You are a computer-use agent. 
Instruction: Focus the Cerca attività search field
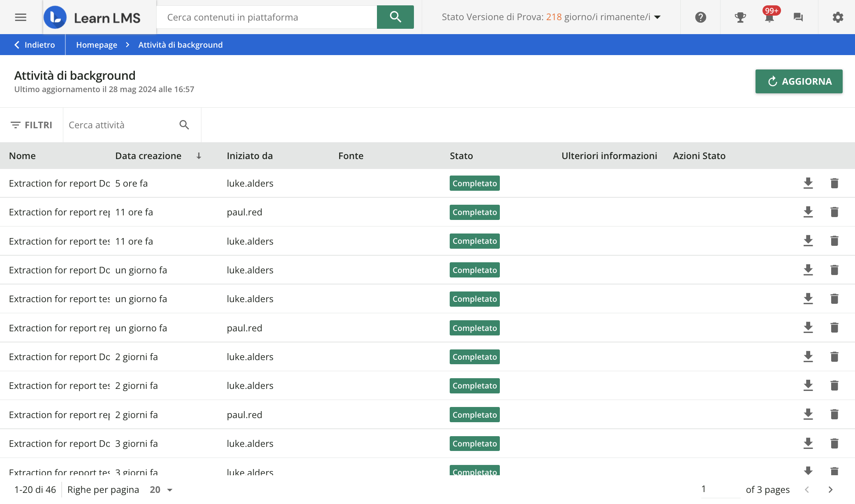(x=121, y=125)
